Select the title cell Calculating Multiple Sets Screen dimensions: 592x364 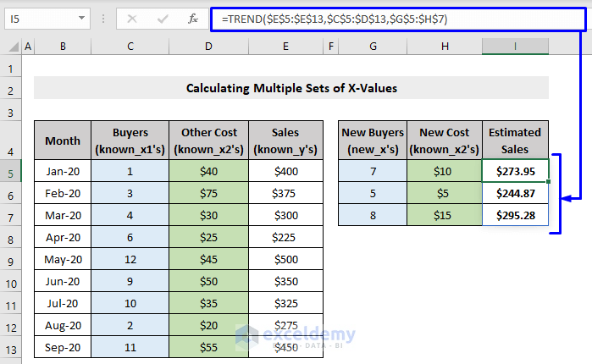pyautogui.click(x=291, y=87)
